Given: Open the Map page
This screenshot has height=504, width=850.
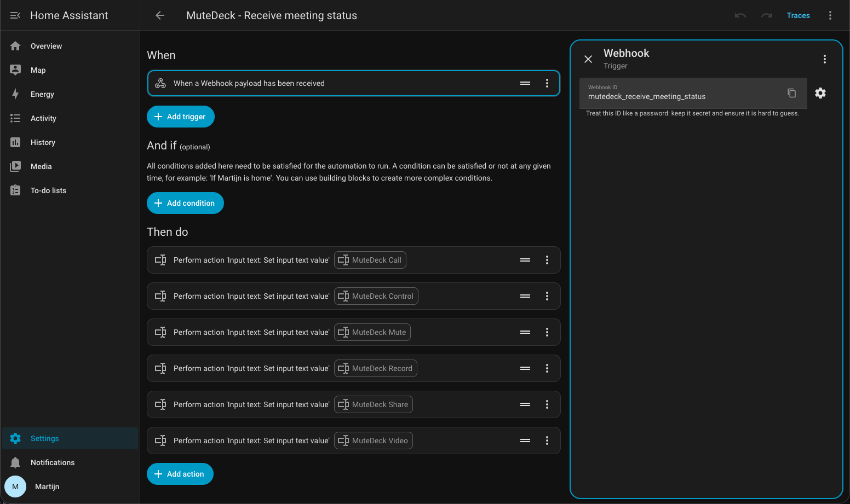Looking at the screenshot, I should pyautogui.click(x=70, y=70).
